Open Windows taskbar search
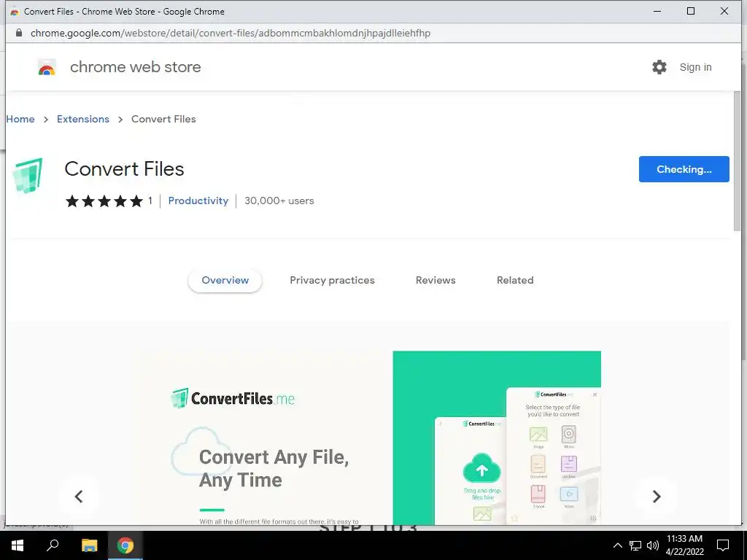The height and width of the screenshot is (560, 747). click(53, 545)
